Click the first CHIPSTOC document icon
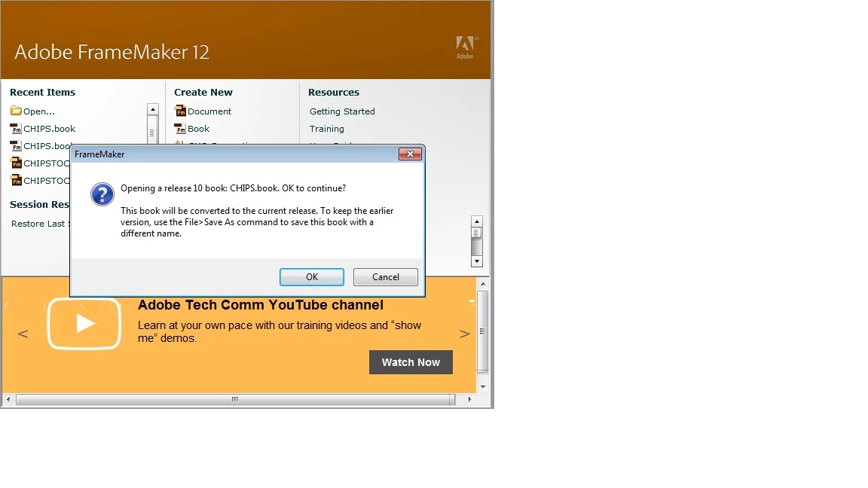This screenshot has width=868, height=488. 16,163
